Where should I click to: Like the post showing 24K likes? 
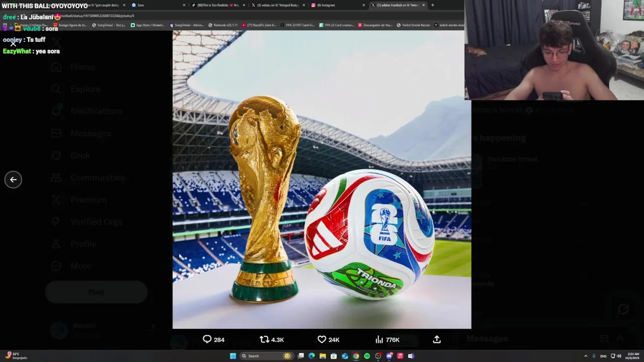[x=329, y=340]
